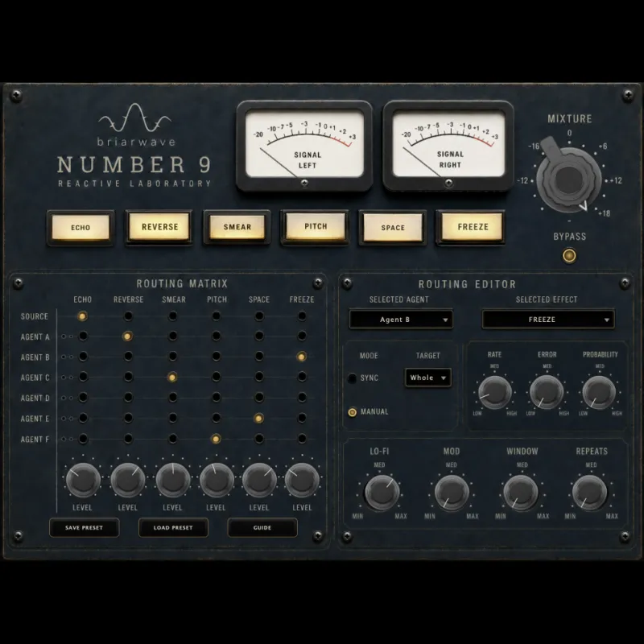The image size is (644, 644).
Task: Click the lit AGENT A to REVERSE node
Action: tap(128, 336)
